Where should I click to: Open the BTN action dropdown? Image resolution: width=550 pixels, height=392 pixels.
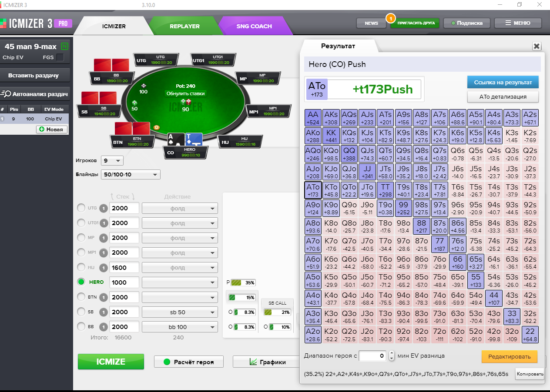coord(180,297)
